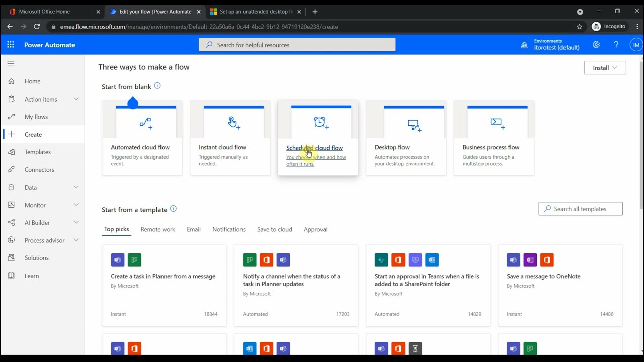Click the Solutions icon in sidebar
Viewport: 644px width, 362px height.
tap(11, 258)
